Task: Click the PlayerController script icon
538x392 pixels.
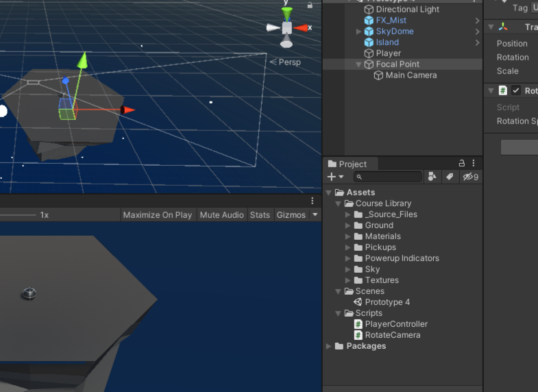Action: point(358,324)
